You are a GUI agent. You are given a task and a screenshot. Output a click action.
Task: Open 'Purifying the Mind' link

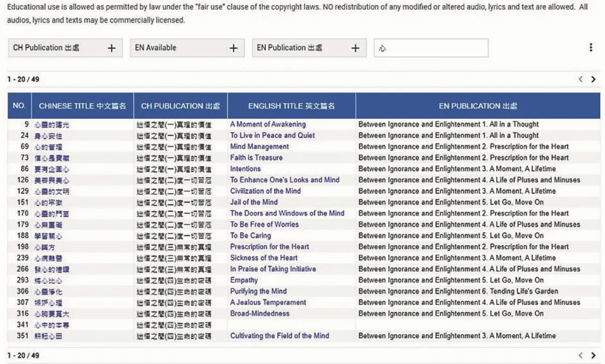tap(258, 291)
